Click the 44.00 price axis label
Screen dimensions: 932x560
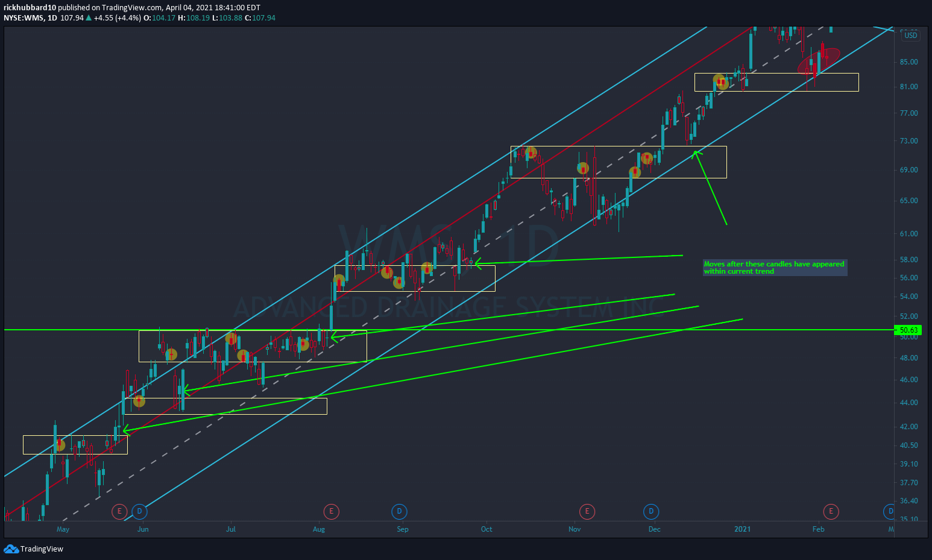[x=908, y=403]
